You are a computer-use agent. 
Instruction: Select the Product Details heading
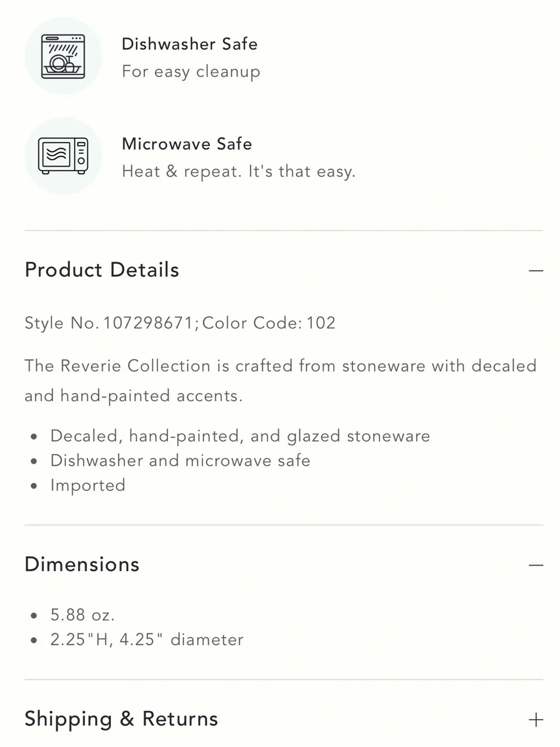(x=102, y=270)
